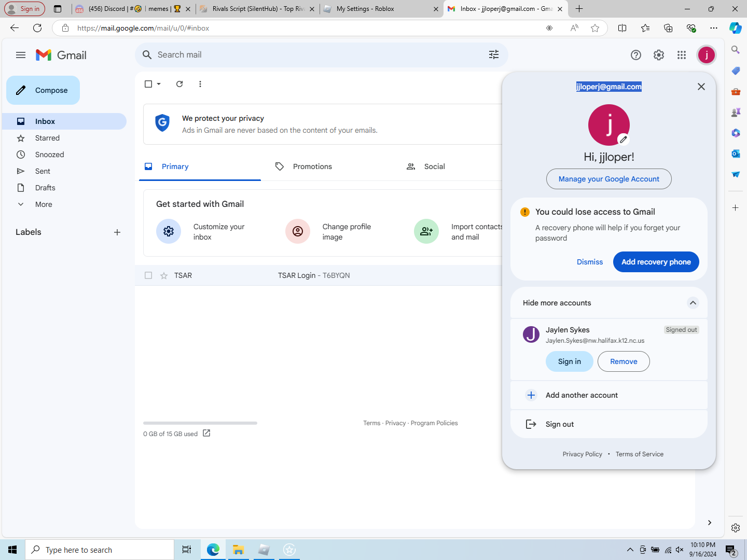Image resolution: width=747 pixels, height=560 pixels.
Task: Click Import contacts and mail icon
Action: 426,231
